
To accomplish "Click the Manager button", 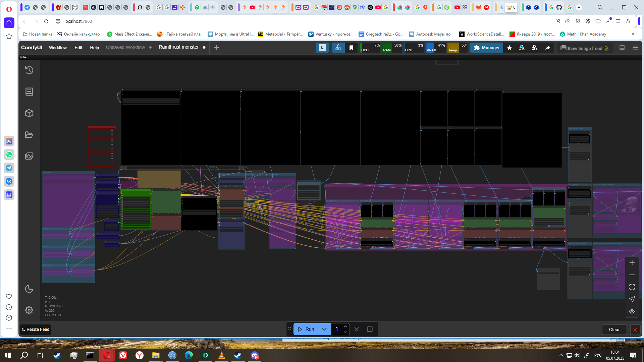I will point(487,48).
